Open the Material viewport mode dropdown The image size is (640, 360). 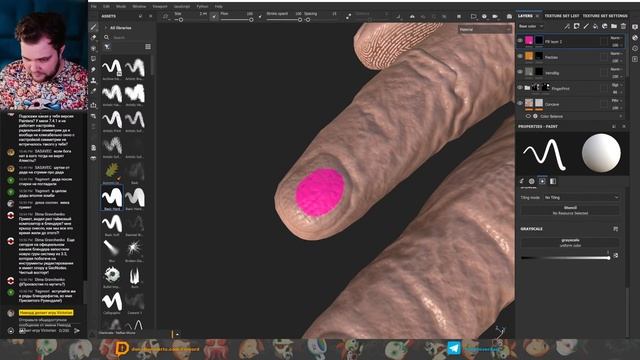(485, 29)
